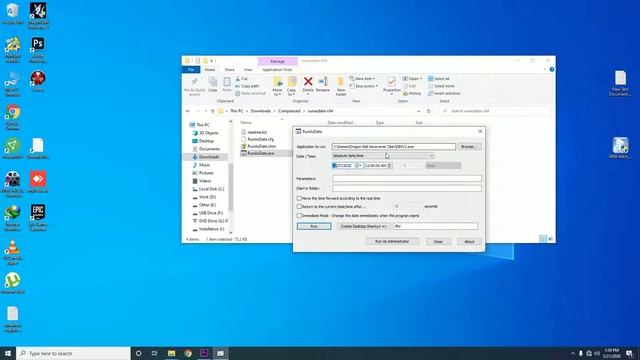The image size is (640, 360).
Task: Click Create Desktop Shortcut button
Action: 363,226
